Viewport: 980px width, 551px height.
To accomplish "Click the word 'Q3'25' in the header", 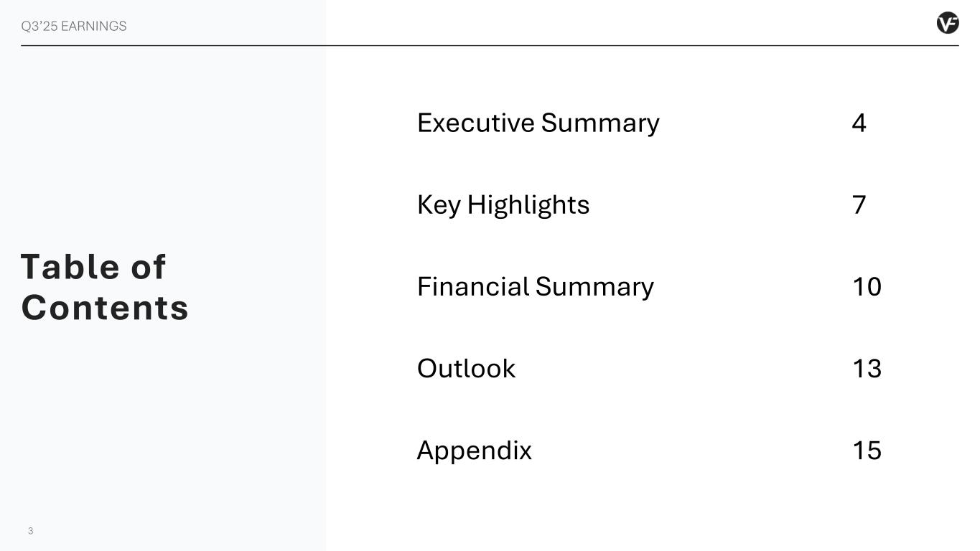I will [39, 27].
